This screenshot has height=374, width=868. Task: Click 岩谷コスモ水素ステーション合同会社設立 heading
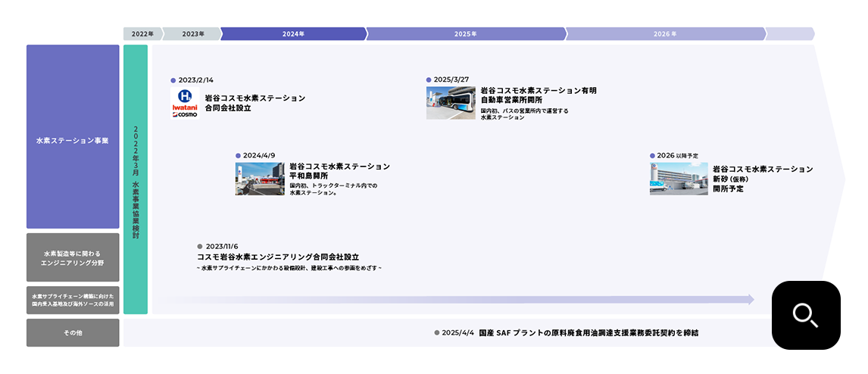tap(254, 103)
